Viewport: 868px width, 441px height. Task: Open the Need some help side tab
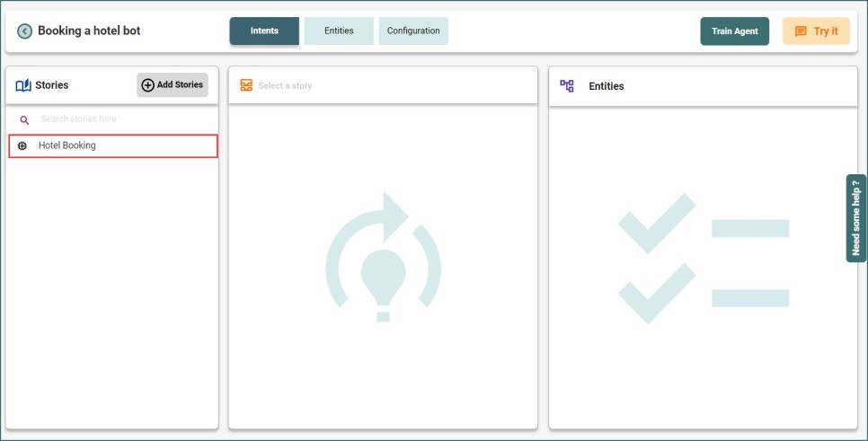855,218
